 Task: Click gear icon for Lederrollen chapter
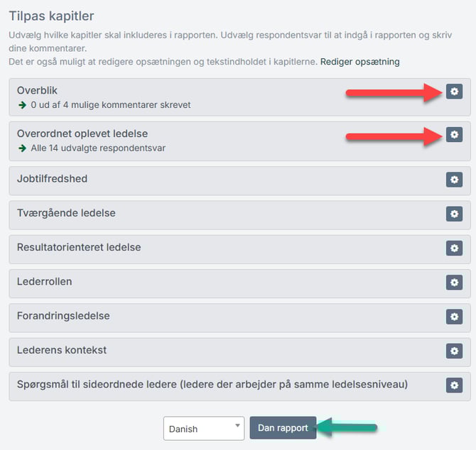point(454,282)
